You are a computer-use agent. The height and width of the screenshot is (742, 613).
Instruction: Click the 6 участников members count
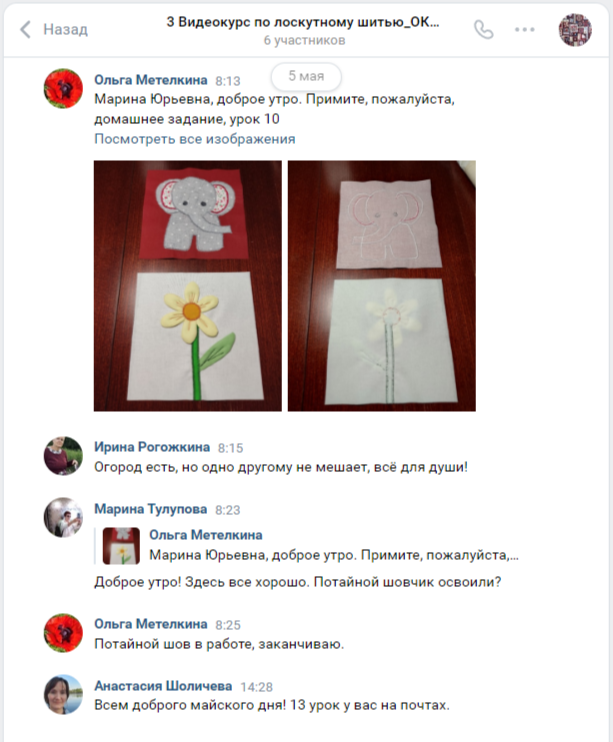click(304, 41)
